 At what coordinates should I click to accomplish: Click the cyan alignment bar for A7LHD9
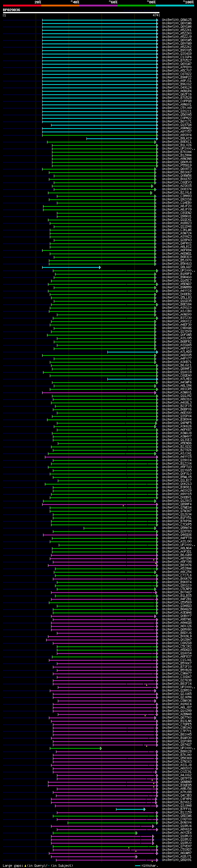click(x=133, y=352)
